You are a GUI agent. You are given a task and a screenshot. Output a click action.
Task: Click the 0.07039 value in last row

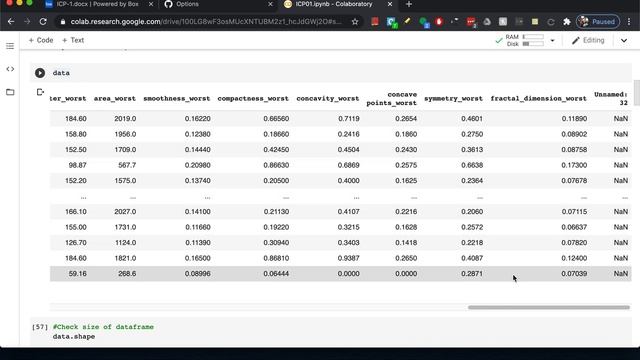[574, 274]
